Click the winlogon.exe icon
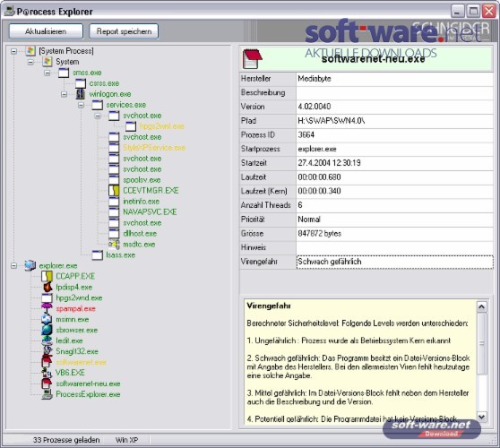This screenshot has width=500, height=448. pyautogui.click(x=81, y=94)
